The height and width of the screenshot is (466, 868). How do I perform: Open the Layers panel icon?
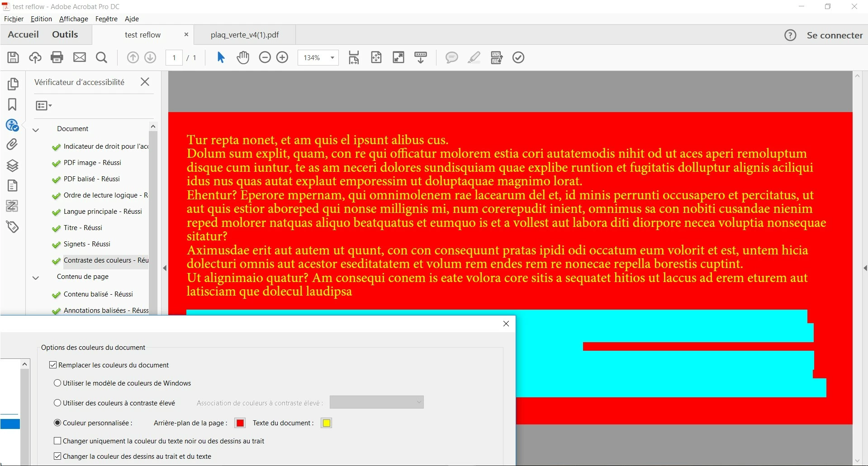[x=12, y=165]
